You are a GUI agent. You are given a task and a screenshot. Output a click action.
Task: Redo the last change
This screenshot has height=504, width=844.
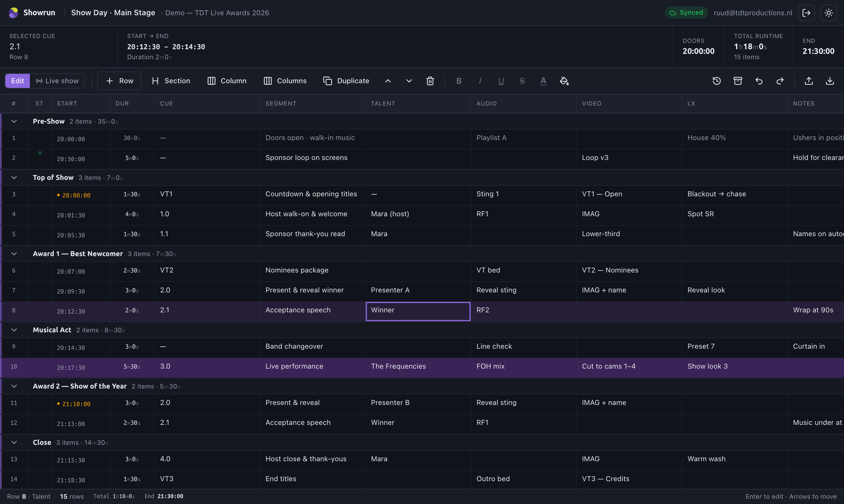point(780,81)
